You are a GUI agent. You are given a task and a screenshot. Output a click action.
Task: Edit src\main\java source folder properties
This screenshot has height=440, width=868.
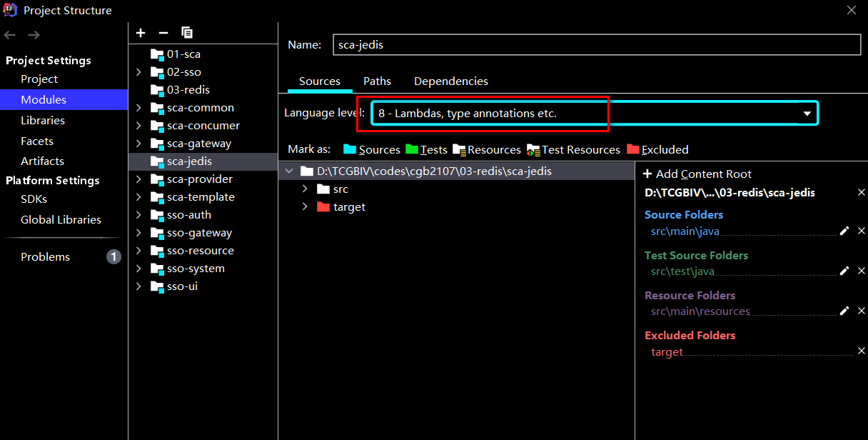click(x=844, y=231)
